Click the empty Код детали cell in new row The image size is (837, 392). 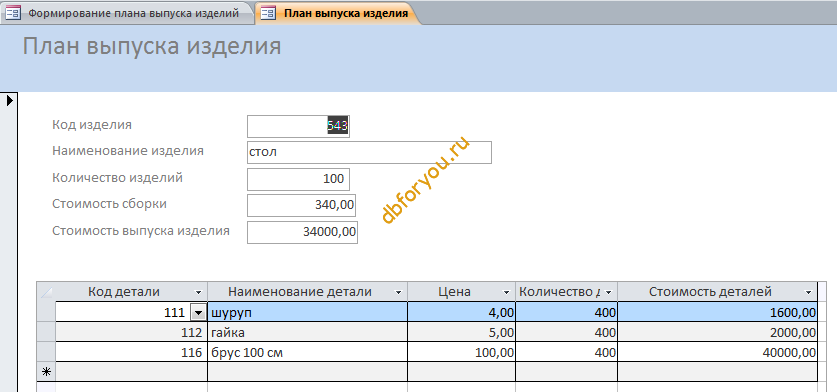[x=131, y=372]
